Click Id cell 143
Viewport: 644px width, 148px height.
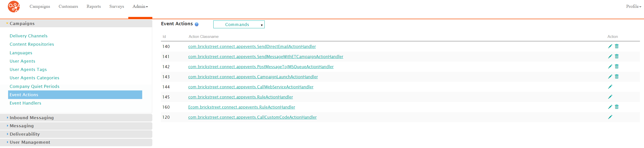(x=166, y=77)
